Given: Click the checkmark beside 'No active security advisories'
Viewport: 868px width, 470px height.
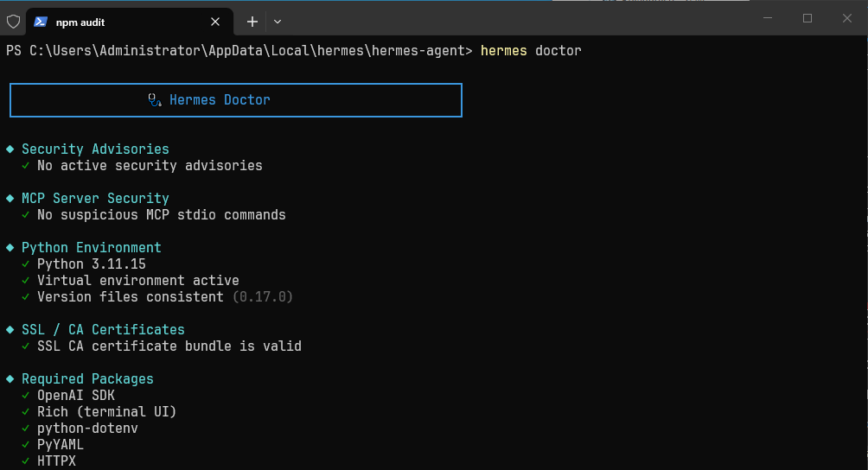Looking at the screenshot, I should pyautogui.click(x=25, y=166).
